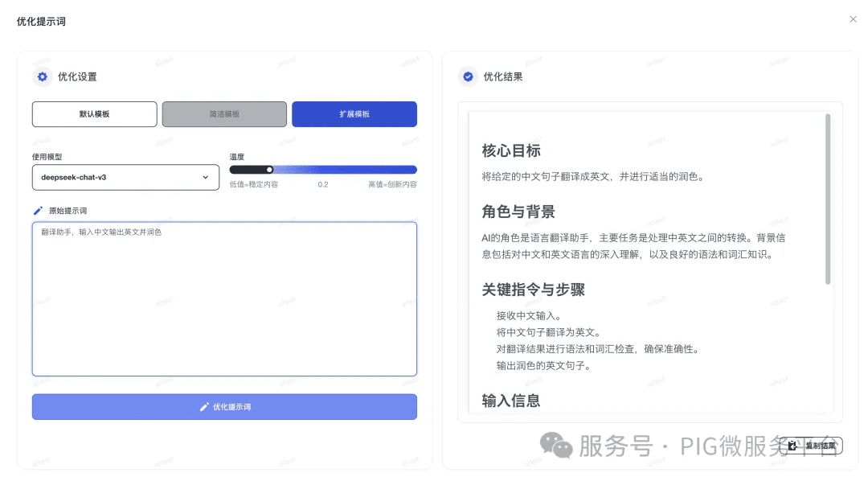The image size is (868, 481).
Task: Open the deepseek-chat-v3 model dropdown
Action: 125,177
